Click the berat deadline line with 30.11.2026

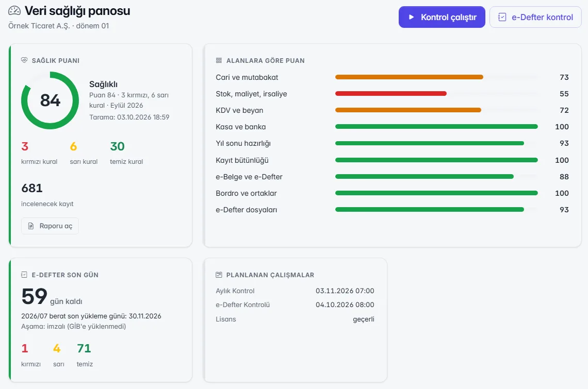pyautogui.click(x=91, y=316)
